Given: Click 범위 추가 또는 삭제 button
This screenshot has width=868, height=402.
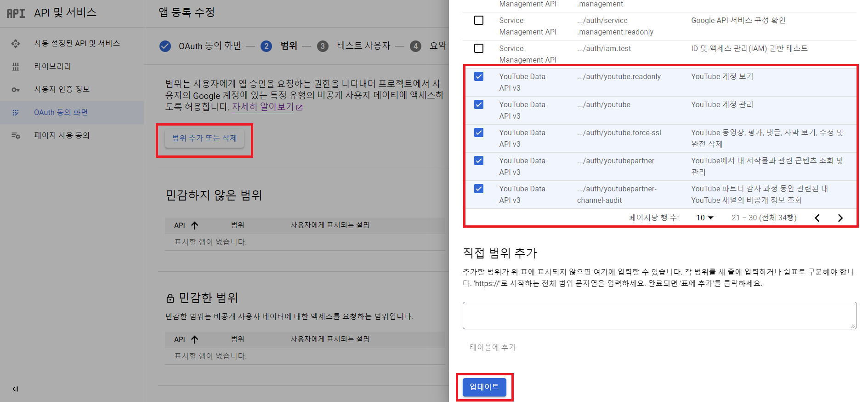Looking at the screenshot, I should click(x=204, y=138).
